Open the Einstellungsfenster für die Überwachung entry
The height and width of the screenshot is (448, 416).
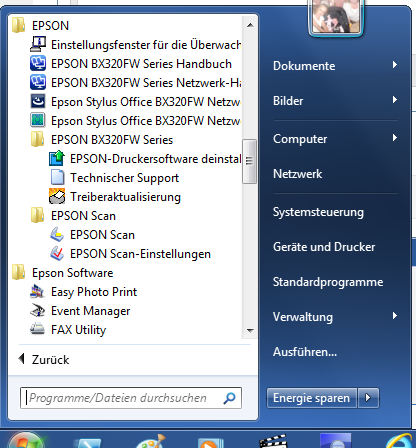tap(136, 45)
